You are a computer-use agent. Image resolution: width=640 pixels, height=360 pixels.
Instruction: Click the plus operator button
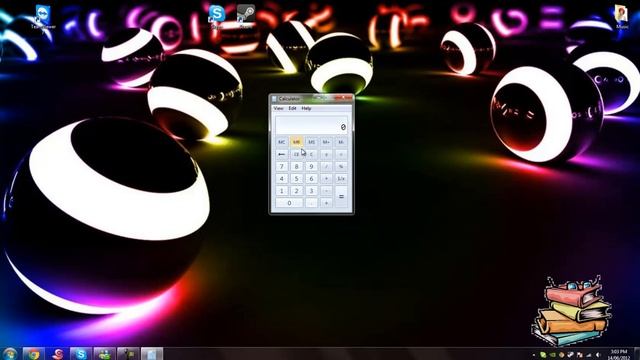[326, 203]
